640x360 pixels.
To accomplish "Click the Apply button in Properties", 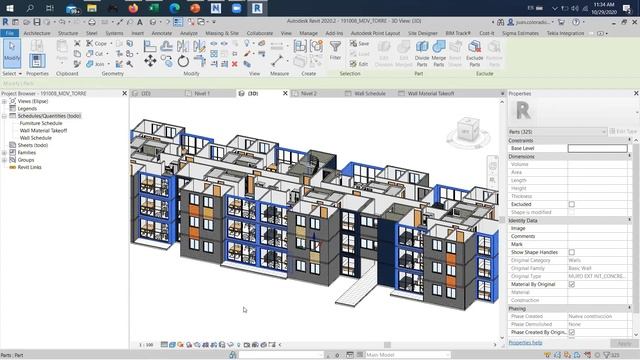I will click(624, 344).
